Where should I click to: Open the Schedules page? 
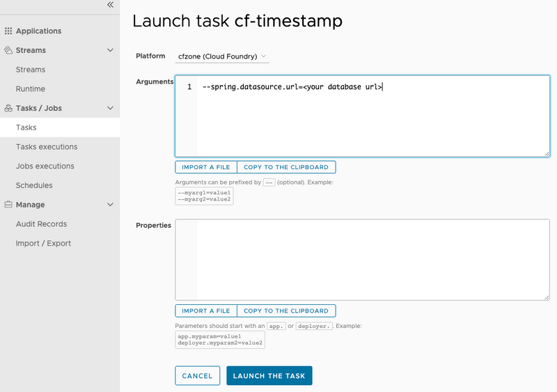click(x=34, y=185)
